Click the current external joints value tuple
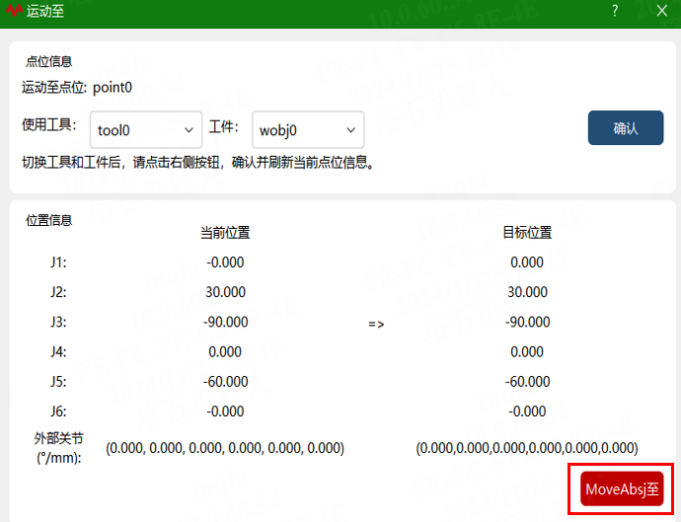 click(x=225, y=448)
